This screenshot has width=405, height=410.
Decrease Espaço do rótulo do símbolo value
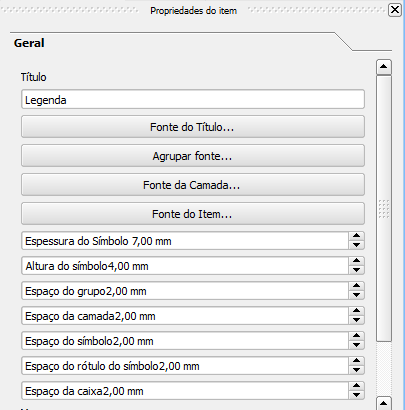356,370
